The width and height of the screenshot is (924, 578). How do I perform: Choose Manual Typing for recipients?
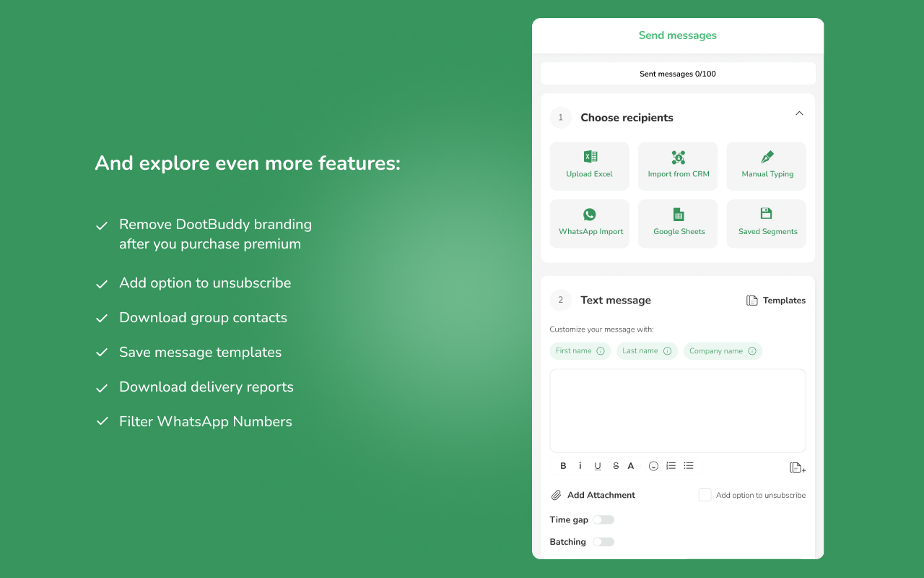pos(767,166)
